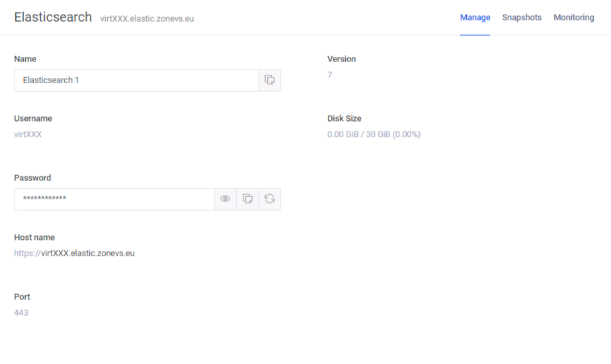
Task: Regenerate the password using the refresh icon
Action: pos(270,199)
